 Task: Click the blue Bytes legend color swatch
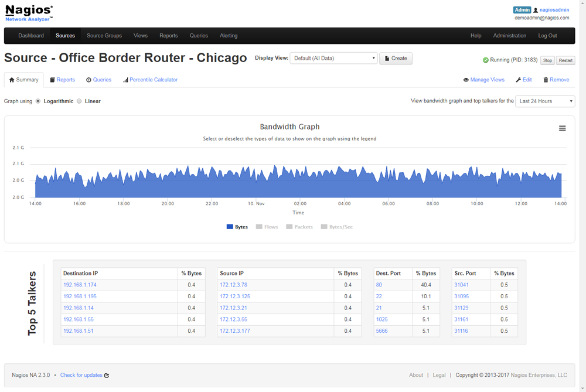pos(230,227)
